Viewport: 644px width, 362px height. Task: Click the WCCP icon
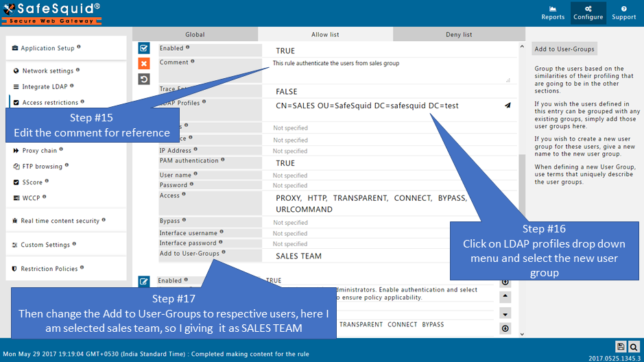click(16, 198)
